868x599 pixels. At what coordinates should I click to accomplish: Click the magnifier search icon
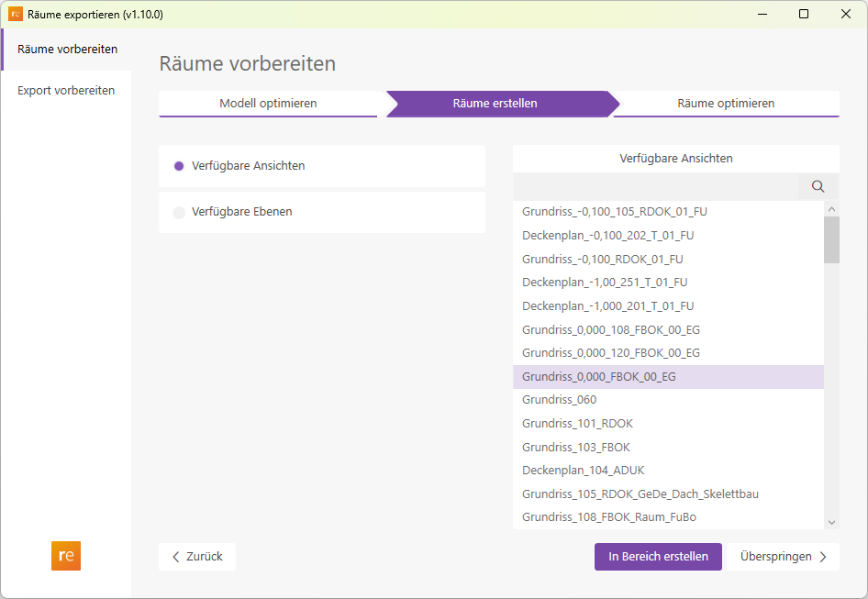tap(817, 186)
